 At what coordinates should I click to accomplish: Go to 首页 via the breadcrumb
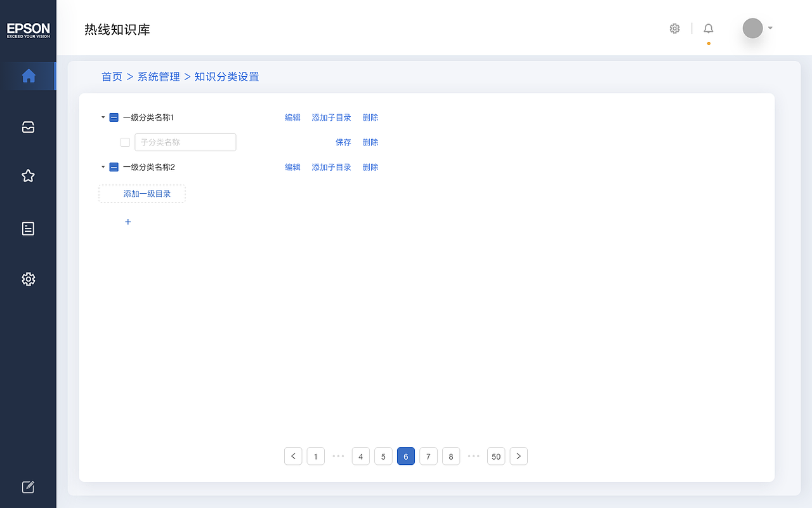112,76
